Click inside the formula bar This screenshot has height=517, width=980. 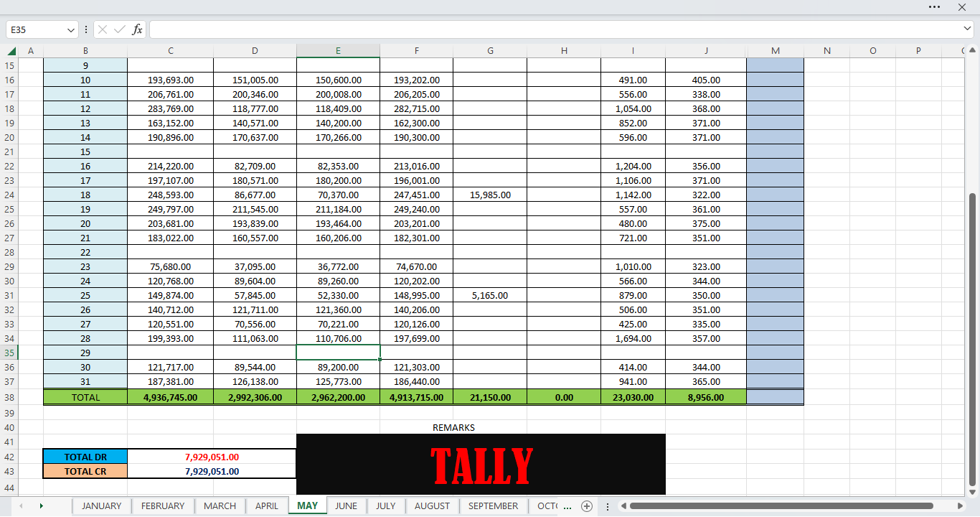tap(556, 29)
